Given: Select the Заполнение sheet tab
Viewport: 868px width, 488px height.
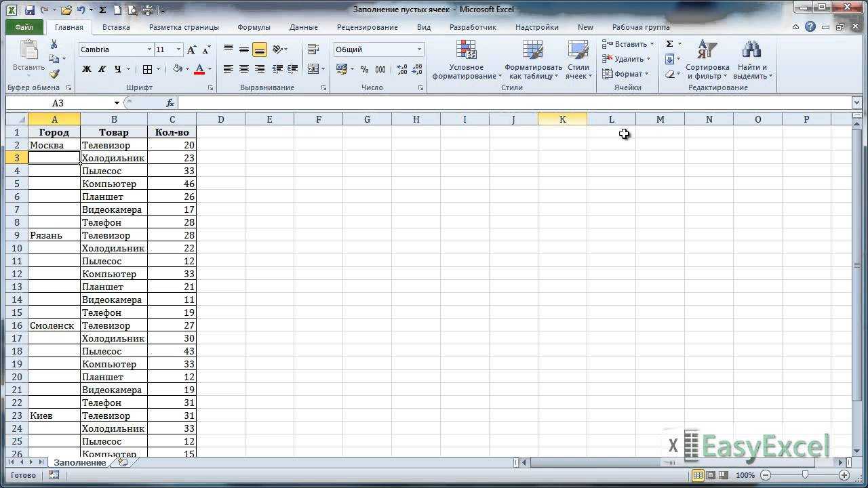Looking at the screenshot, I should click(80, 462).
